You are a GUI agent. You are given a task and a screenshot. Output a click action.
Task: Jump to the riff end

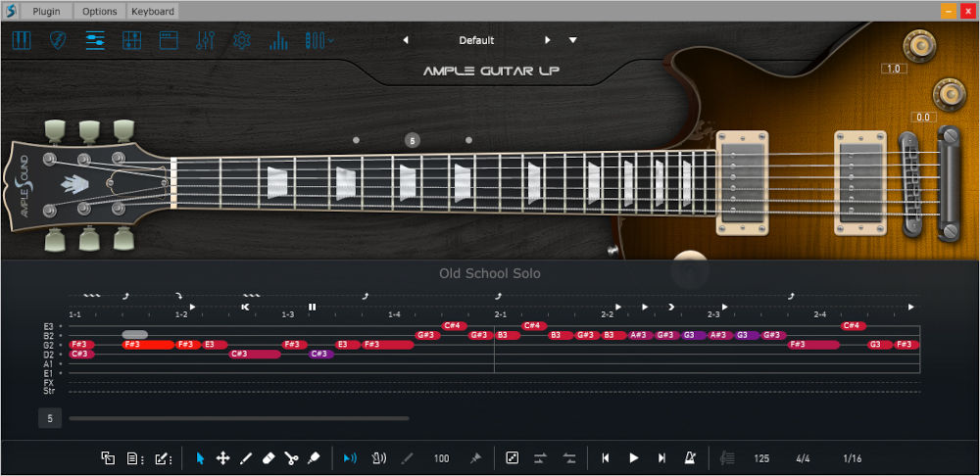661,458
